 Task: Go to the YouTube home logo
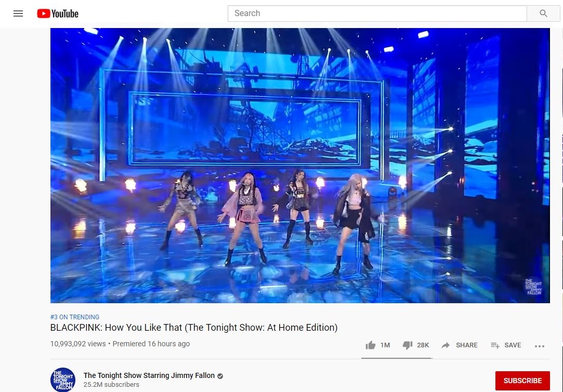coord(58,13)
